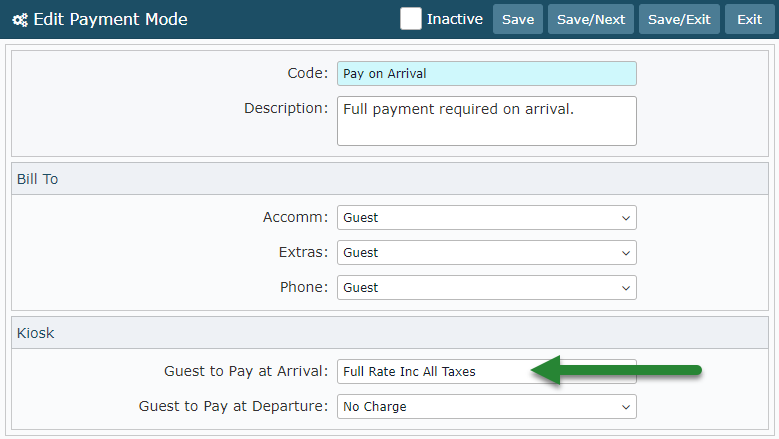This screenshot has width=779, height=439.
Task: Click the Guest to Pay at Departure label
Action: pyautogui.click(x=233, y=406)
